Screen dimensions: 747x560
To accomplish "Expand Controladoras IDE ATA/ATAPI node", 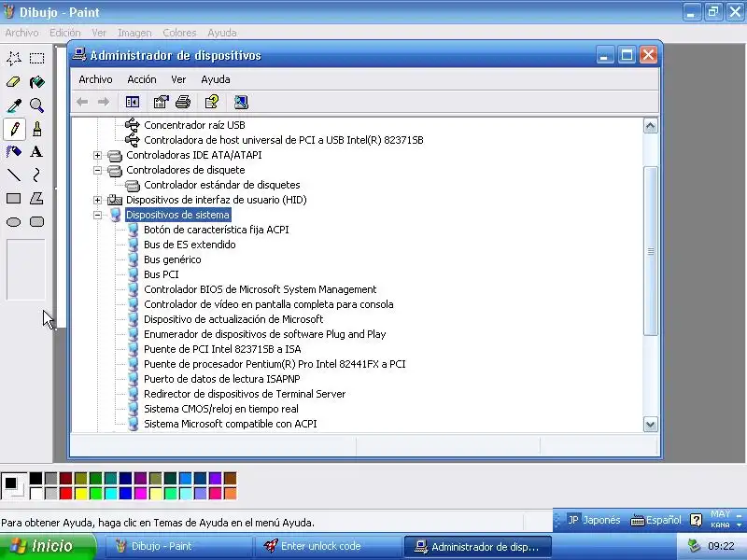I will coord(97,155).
